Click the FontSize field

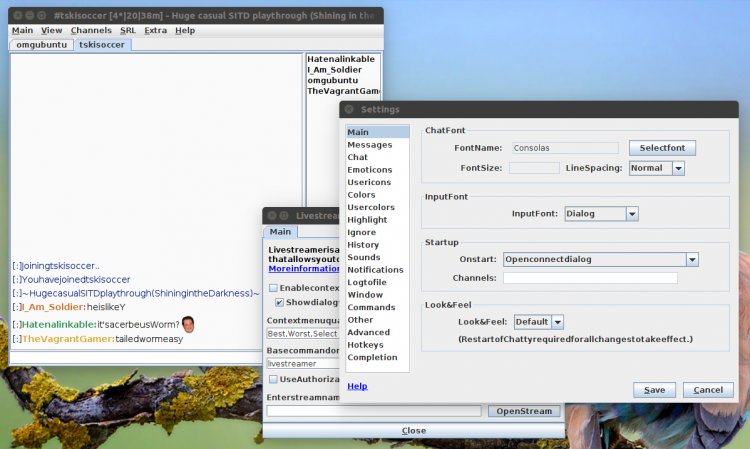coord(534,168)
